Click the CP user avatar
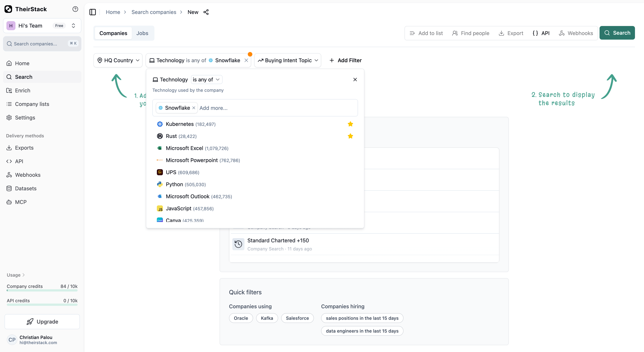644x352 pixels. [12, 340]
